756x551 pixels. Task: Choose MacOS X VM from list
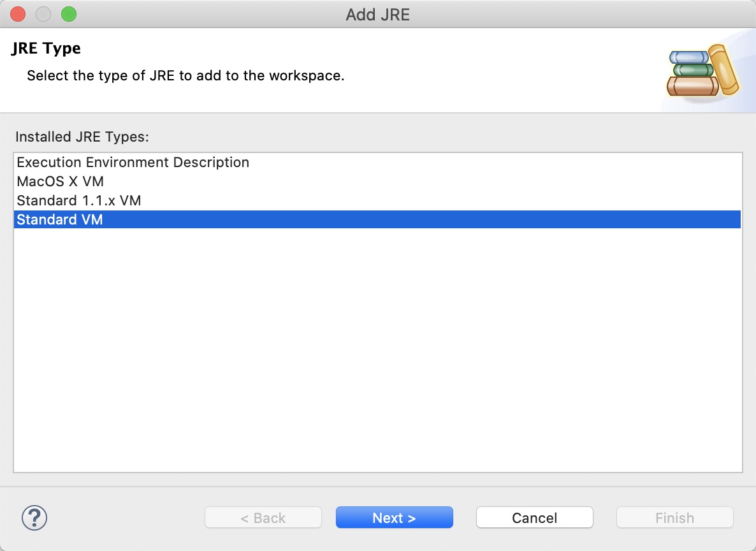tap(377, 181)
